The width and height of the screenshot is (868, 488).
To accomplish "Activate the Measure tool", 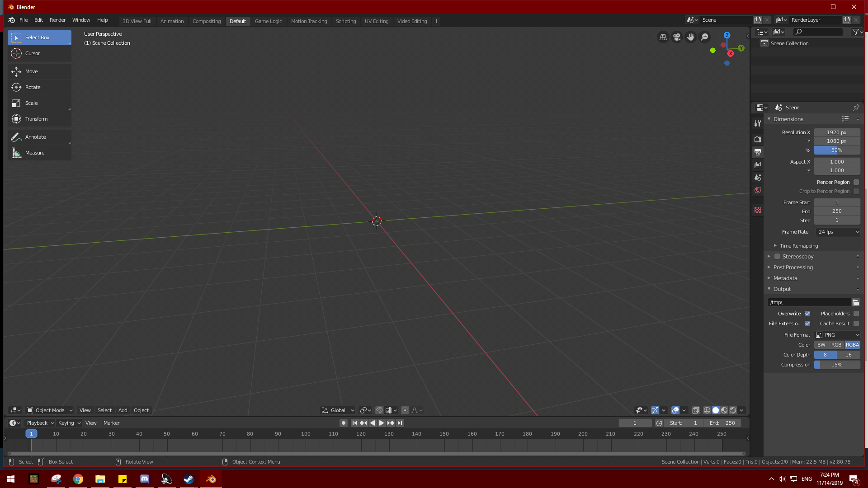I will [x=39, y=153].
